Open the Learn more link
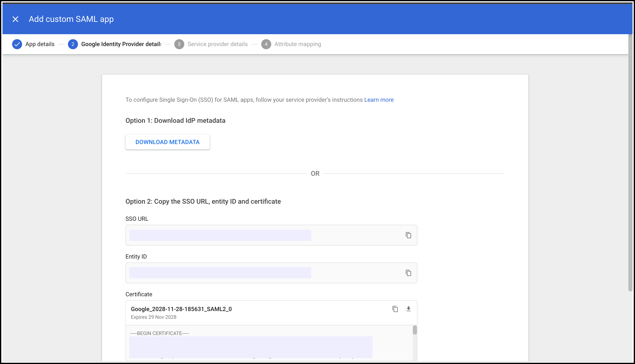This screenshot has height=364, width=635. pos(379,100)
